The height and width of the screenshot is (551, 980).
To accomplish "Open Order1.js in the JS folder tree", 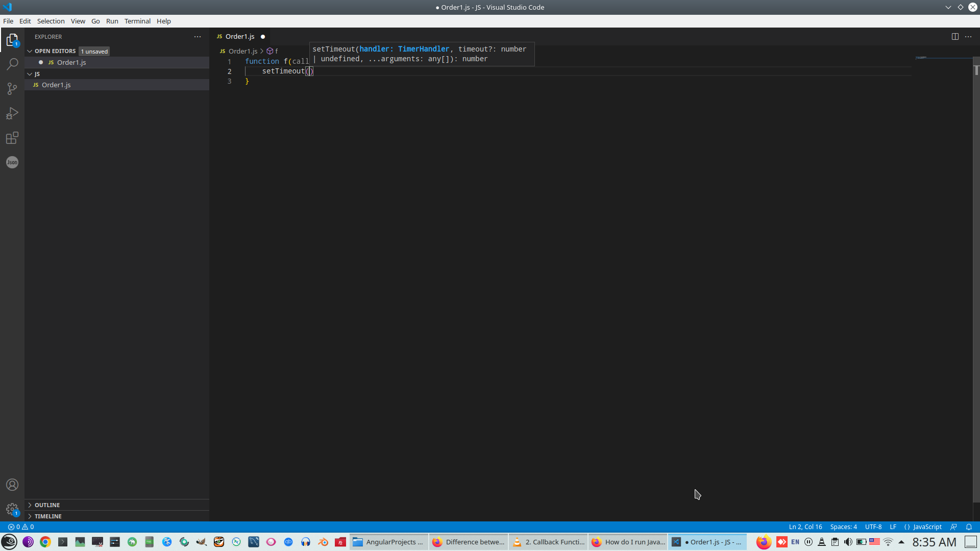I will pos(56,85).
